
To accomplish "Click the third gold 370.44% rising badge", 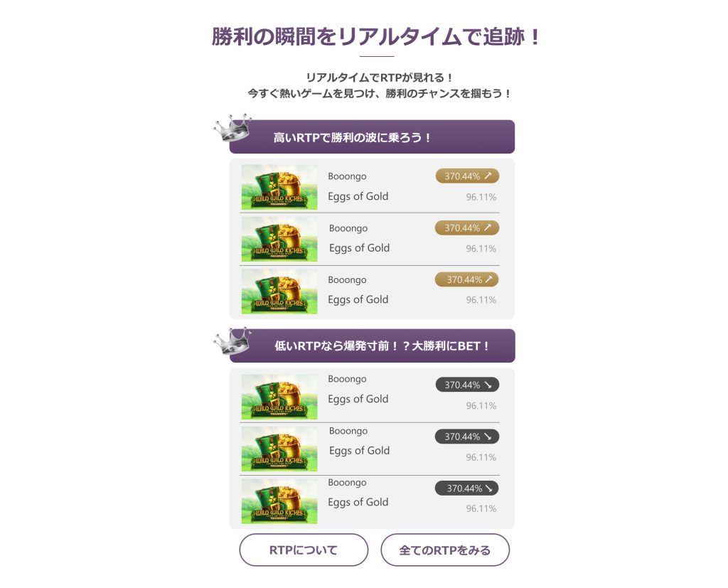I will click(466, 279).
